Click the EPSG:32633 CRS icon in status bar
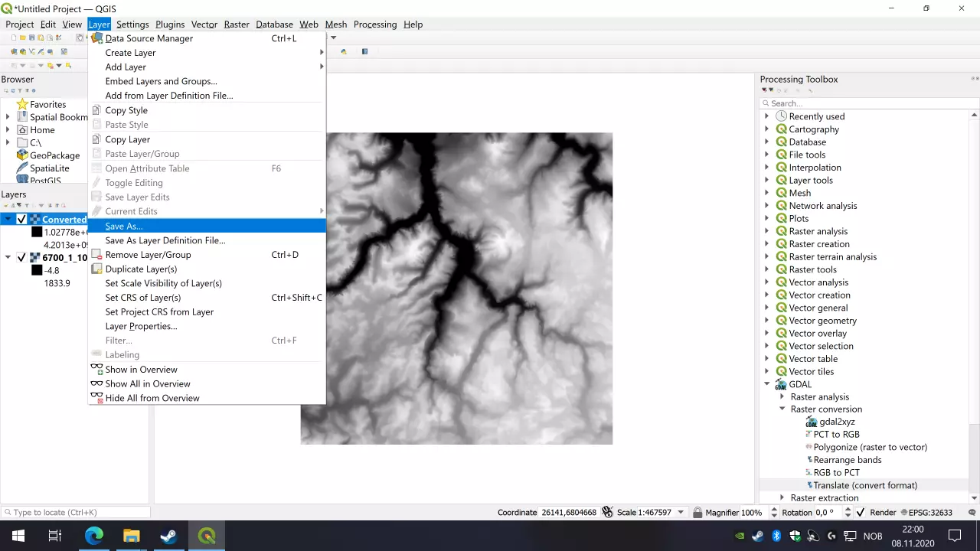 [x=903, y=513]
